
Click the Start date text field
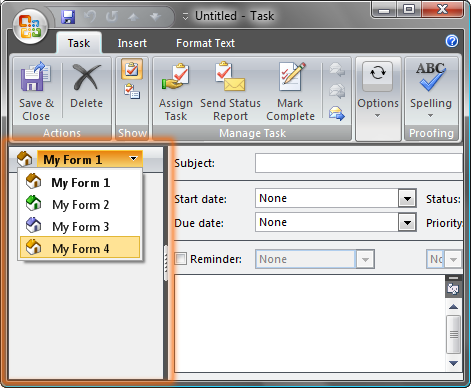pyautogui.click(x=327, y=198)
